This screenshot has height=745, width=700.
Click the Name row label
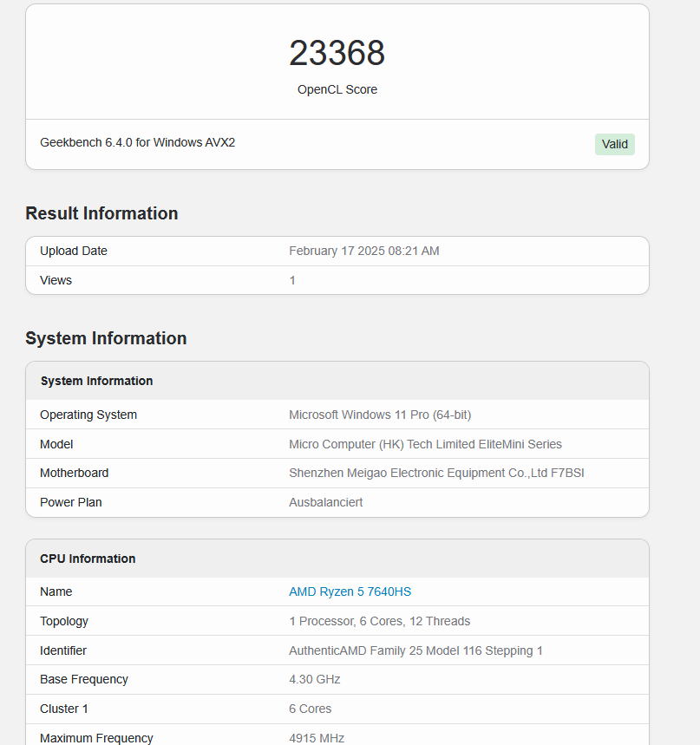coord(56,591)
